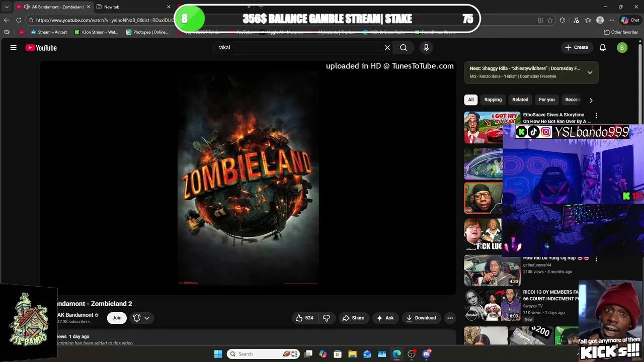Open browser extensions puzzle icon
The image size is (644, 362).
point(562,20)
